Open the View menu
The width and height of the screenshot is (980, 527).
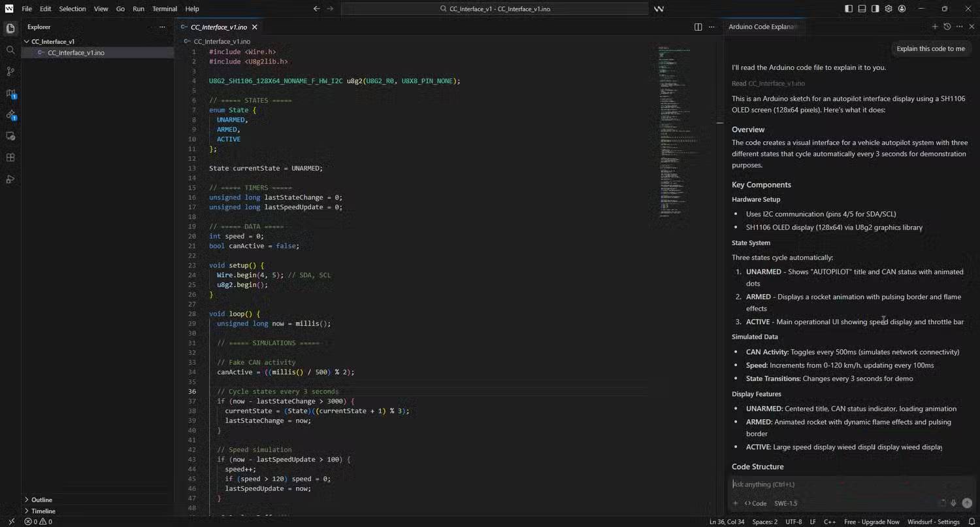pyautogui.click(x=101, y=8)
